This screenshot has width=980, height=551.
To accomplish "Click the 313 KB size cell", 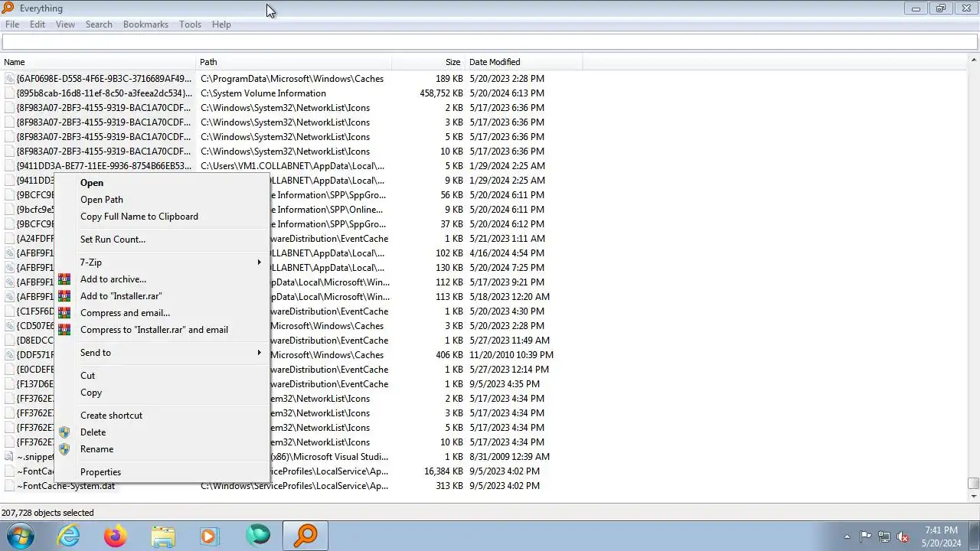I will click(x=449, y=486).
